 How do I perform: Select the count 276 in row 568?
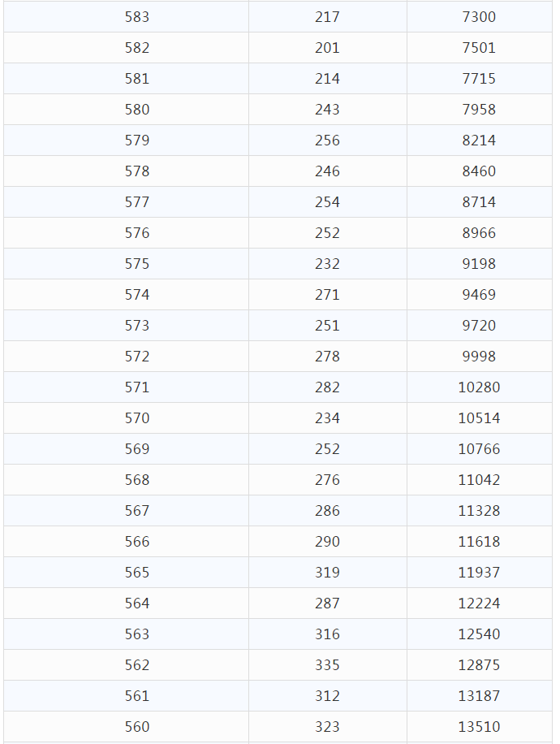(327, 480)
